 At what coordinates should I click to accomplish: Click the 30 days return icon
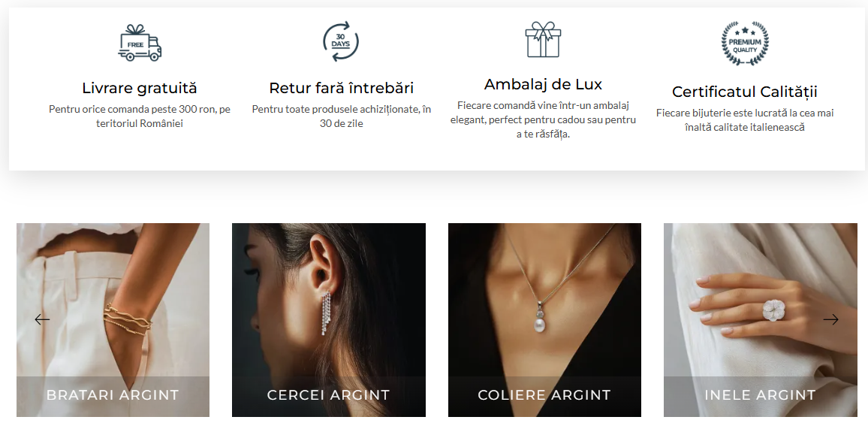pos(341,41)
